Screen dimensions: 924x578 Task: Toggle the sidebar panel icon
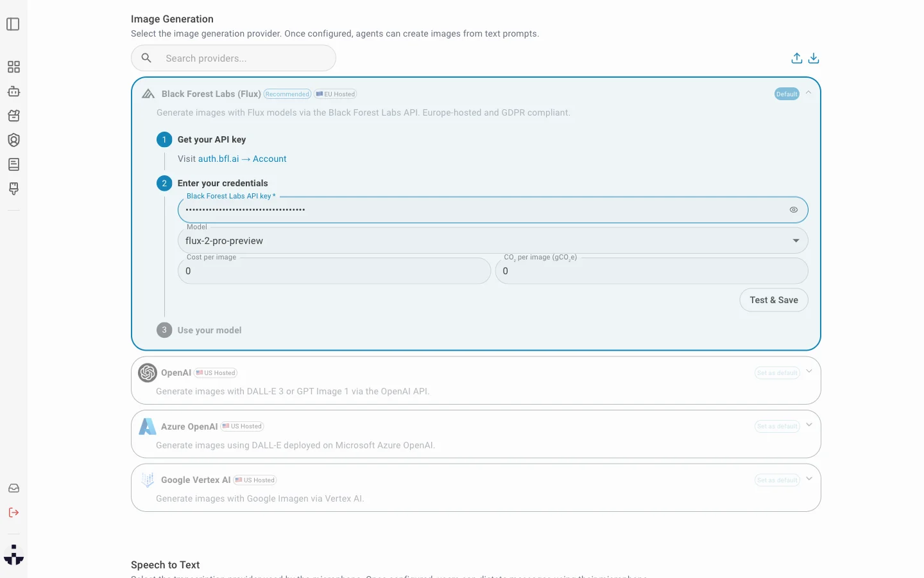(13, 24)
